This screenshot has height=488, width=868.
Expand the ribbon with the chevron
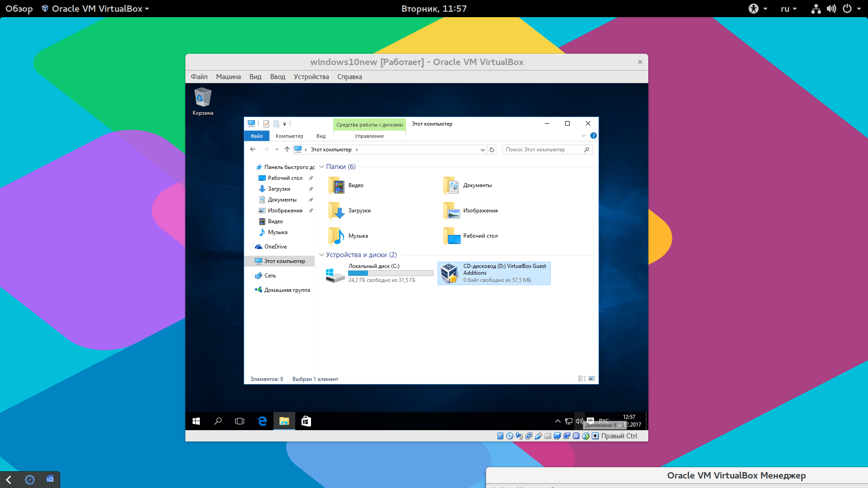click(584, 136)
